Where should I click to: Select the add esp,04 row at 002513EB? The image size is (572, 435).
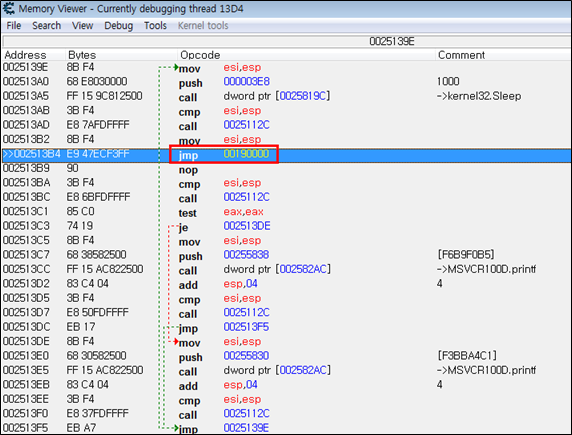pyautogui.click(x=287, y=385)
